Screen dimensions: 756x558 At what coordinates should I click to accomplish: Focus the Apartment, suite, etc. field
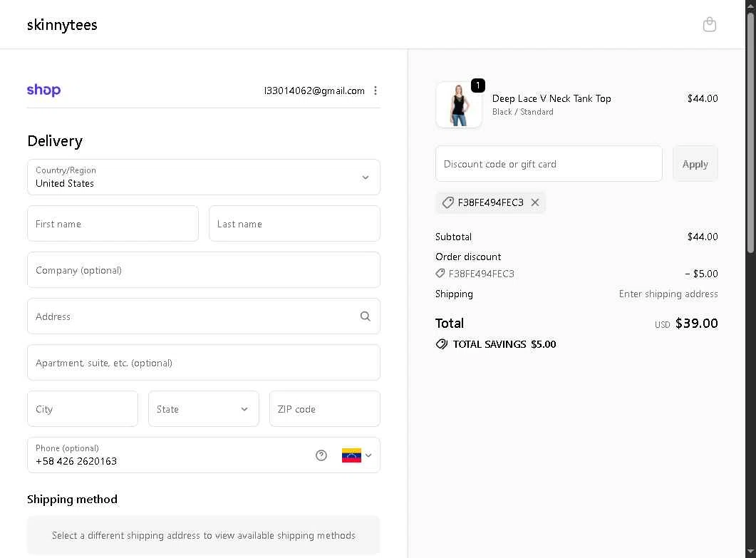204,363
